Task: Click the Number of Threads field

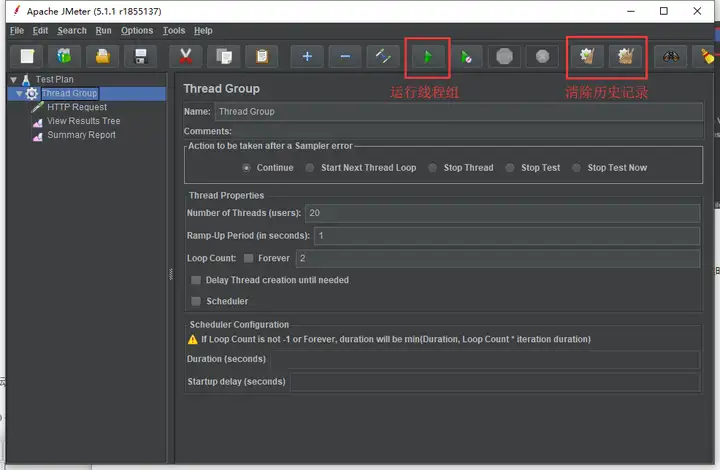Action: [x=502, y=213]
